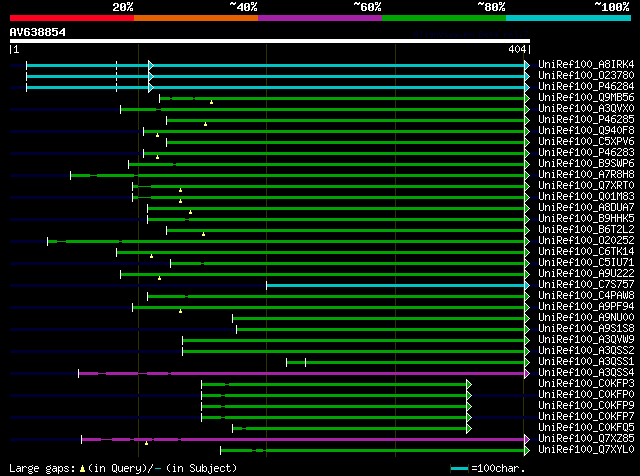Click the UniRef100_O23780 label
This screenshot has width=640, height=476.
[586, 76]
